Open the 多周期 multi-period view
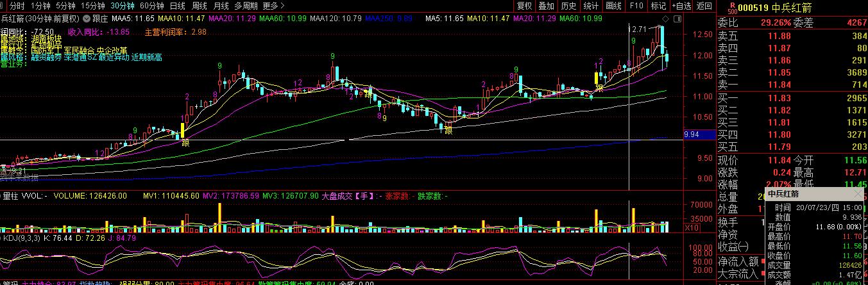Screen dimensions: 868x285 [246, 6]
